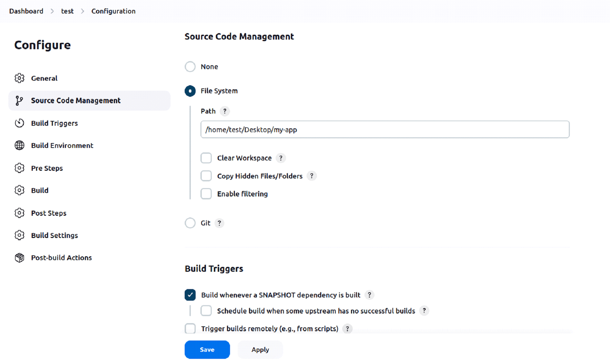Select the Git radio button
This screenshot has width=610, height=364.
tap(190, 223)
